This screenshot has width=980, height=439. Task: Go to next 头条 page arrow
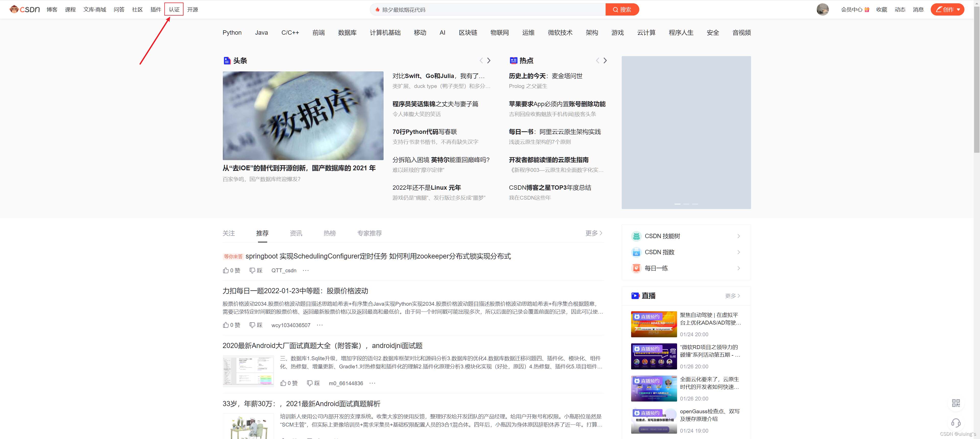(x=489, y=60)
